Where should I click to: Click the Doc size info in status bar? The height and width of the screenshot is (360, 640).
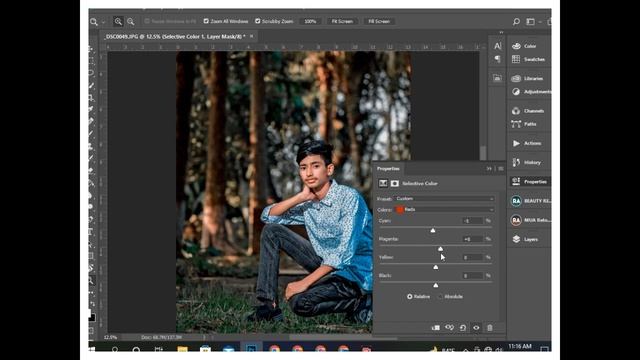coord(162,338)
